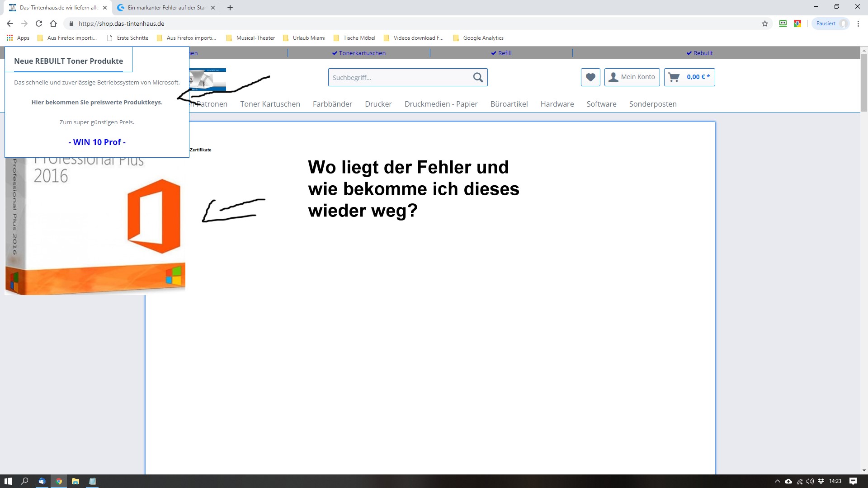Click the taskbar clock showing 14:23
The height and width of the screenshot is (488, 868).
(x=835, y=481)
